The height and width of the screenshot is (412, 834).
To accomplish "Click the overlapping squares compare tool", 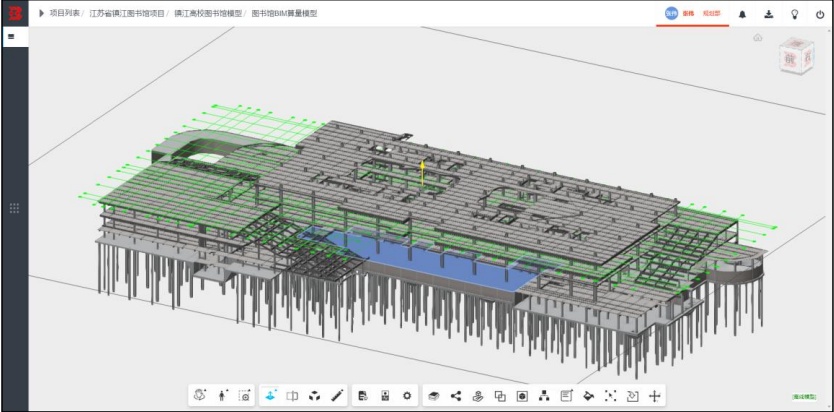I will tap(500, 396).
